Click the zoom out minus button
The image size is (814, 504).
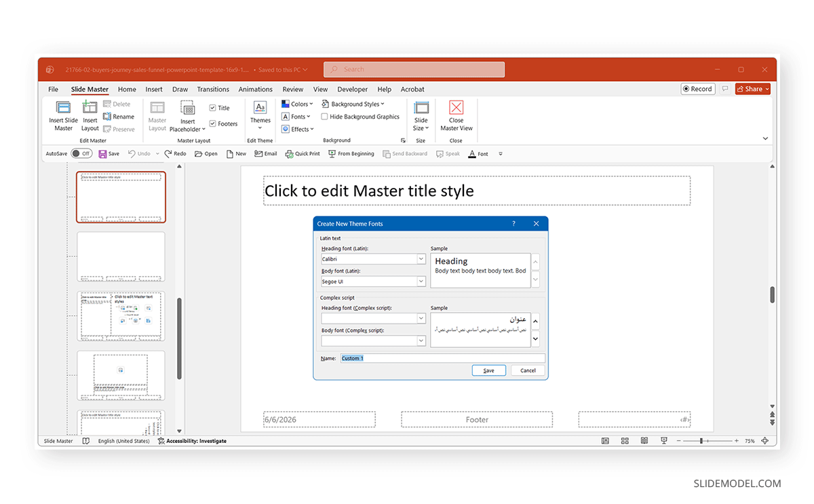pos(678,441)
